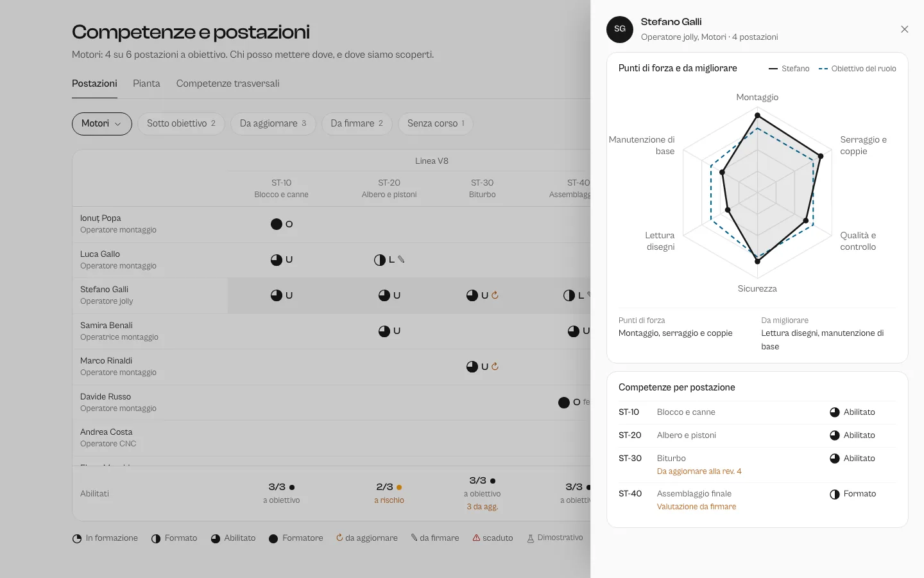924x578 pixels.
Task: Click the SG avatar icon
Action: (620, 30)
